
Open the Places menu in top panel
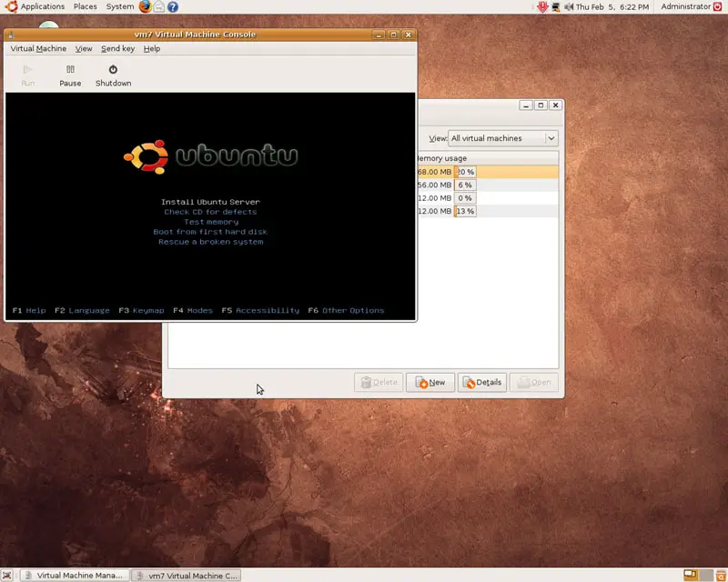pos(86,6)
